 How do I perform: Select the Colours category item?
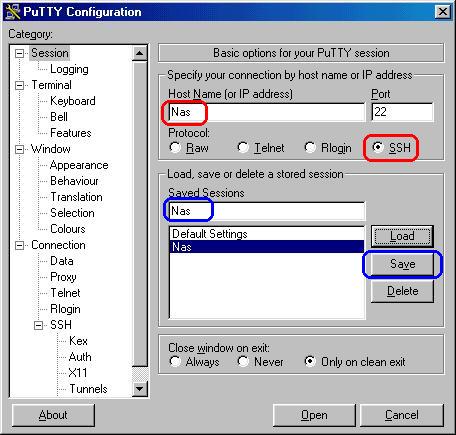(68, 229)
